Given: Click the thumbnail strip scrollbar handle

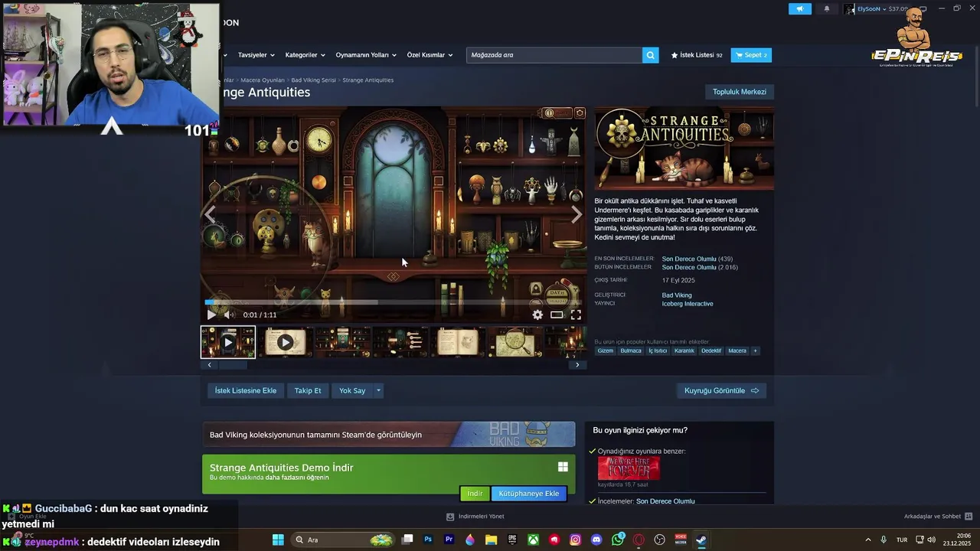Looking at the screenshot, I should (x=234, y=365).
